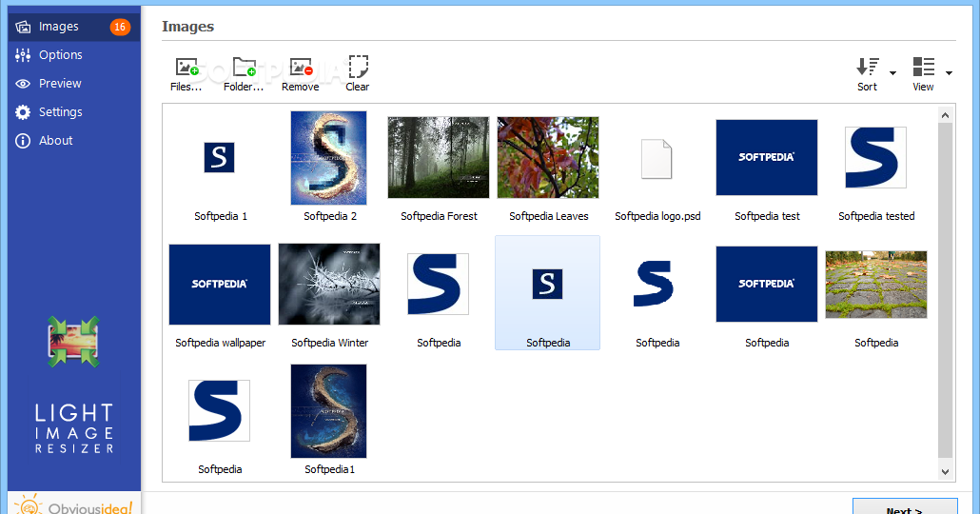Select the stone pavement Softpedia thumbnail

[876, 285]
